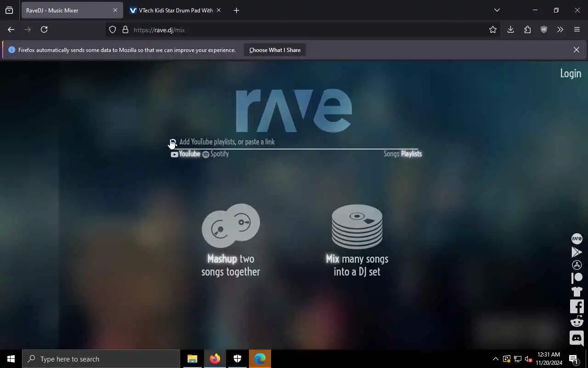The height and width of the screenshot is (368, 588).
Task: Click the two-discs mashup icon
Action: click(x=231, y=225)
